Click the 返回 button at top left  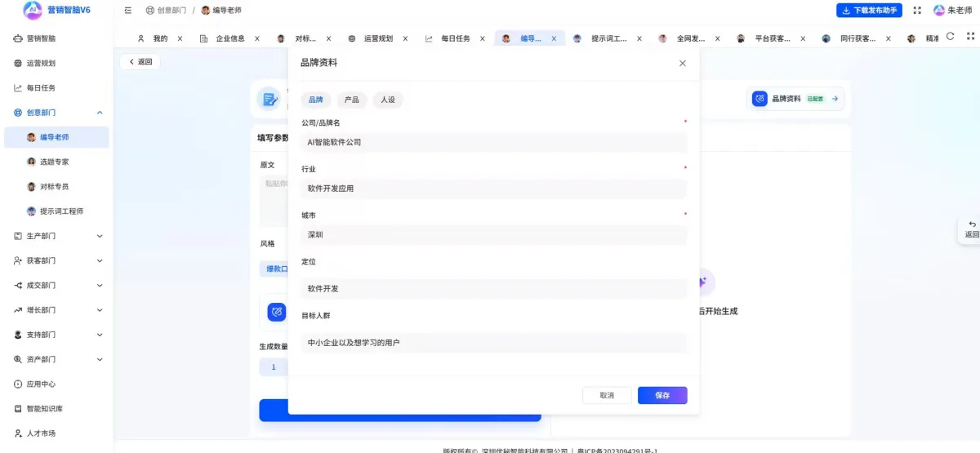[140, 62]
